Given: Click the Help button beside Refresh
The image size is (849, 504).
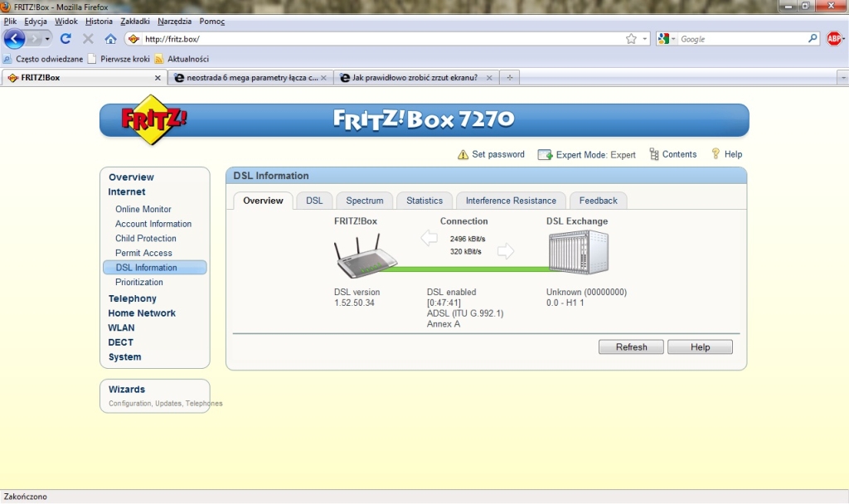Looking at the screenshot, I should click(x=700, y=347).
